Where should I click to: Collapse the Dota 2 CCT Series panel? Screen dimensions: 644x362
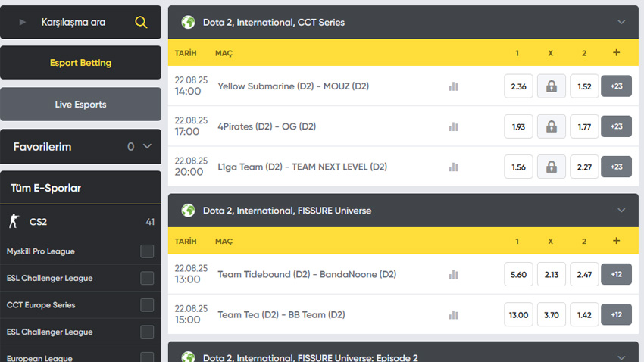621,22
